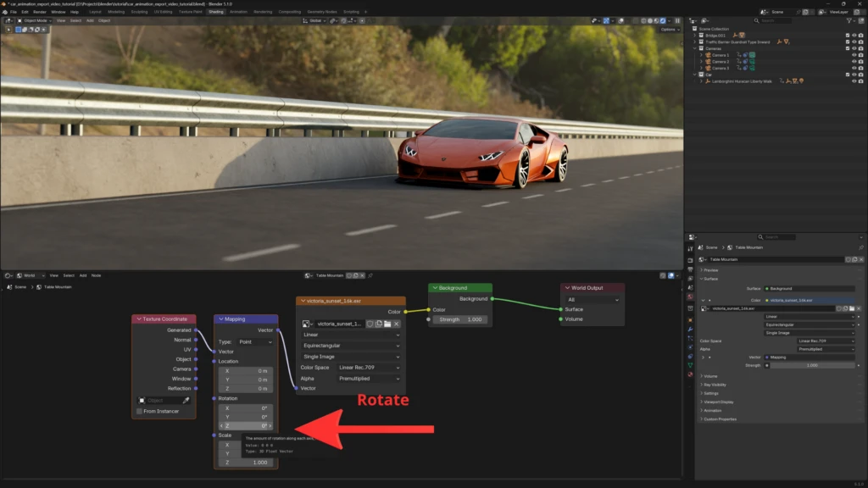The image size is (868, 488).
Task: Open Linear interpolation dropdown on image node
Action: (x=351, y=335)
